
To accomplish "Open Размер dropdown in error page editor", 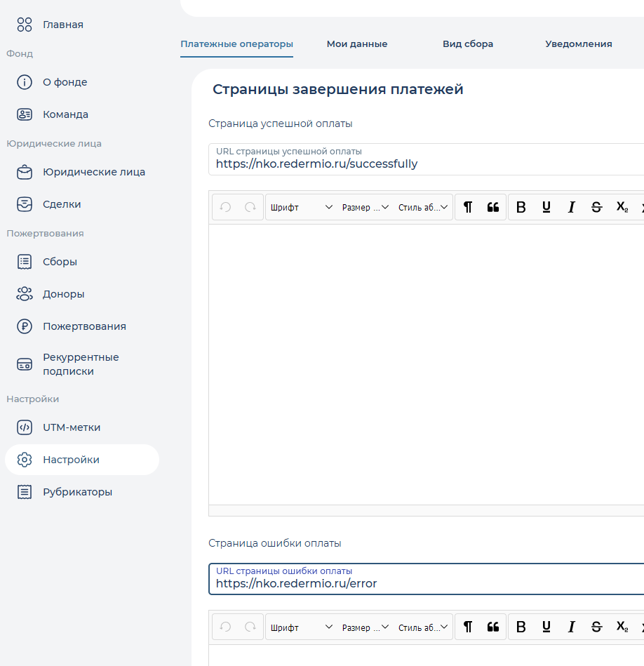I will [365, 627].
